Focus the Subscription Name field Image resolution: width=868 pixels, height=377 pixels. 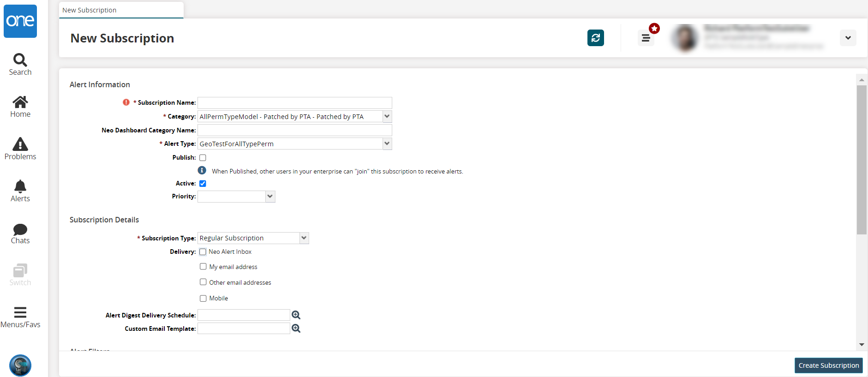click(295, 103)
